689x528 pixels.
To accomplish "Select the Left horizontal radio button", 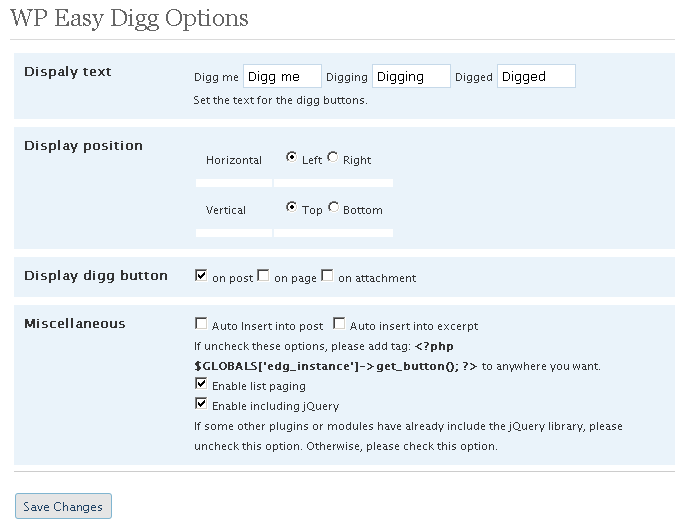I will 291,157.
